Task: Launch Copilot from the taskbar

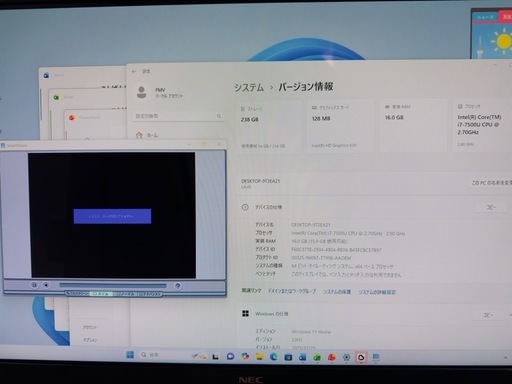Action: (245, 356)
